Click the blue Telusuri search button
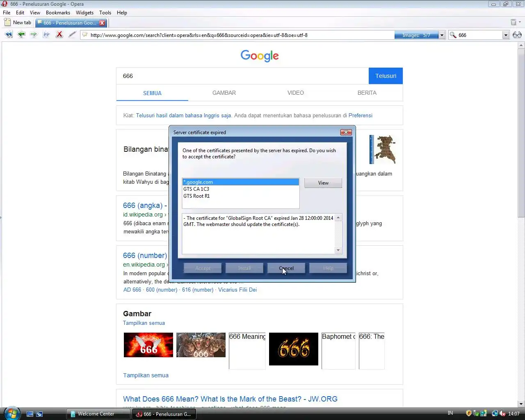Screen dimensions: 525x420 click(386, 76)
